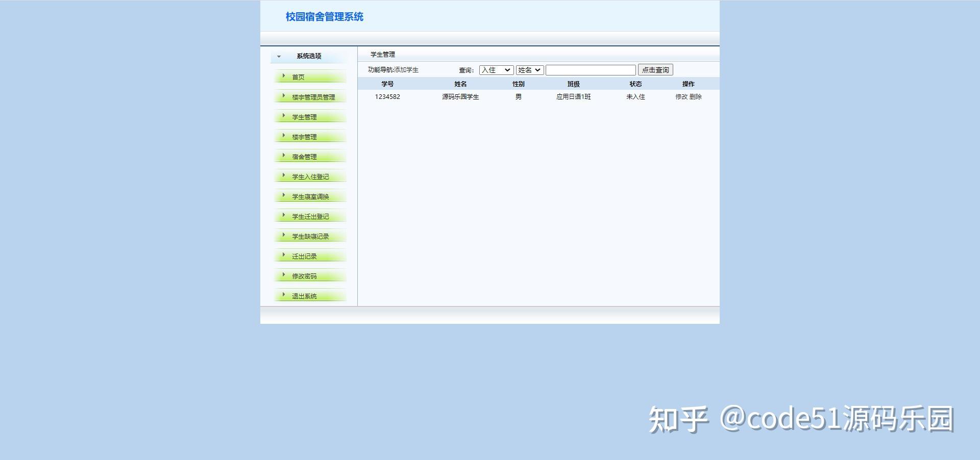Click the arrow icon beside 学生迁出登记

(x=284, y=216)
